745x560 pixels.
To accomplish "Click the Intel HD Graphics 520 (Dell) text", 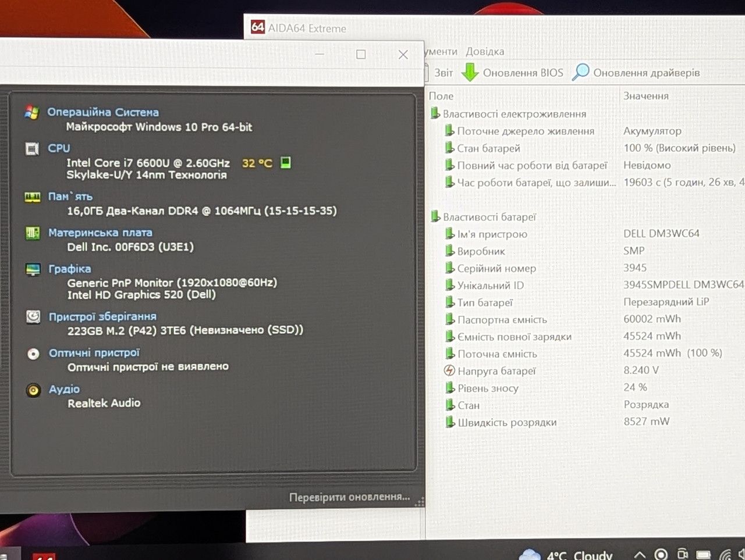I will 141,295.
